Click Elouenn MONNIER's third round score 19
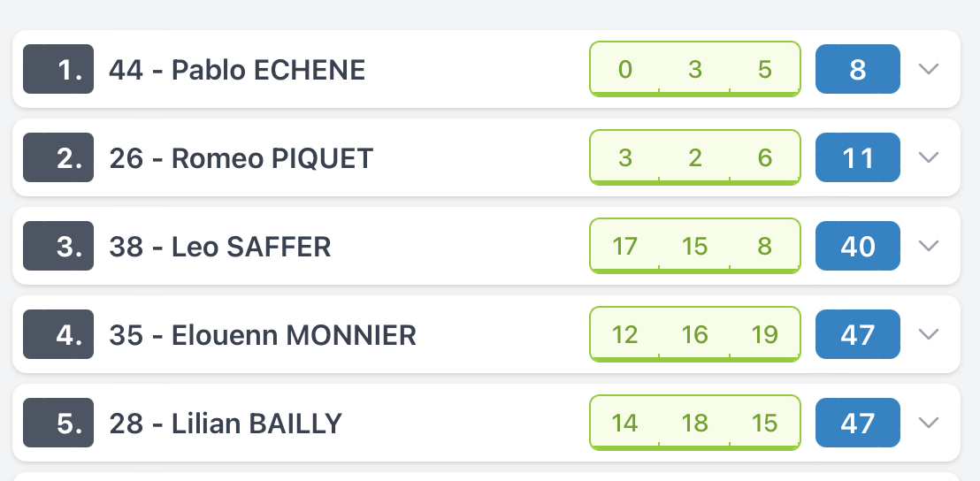The width and height of the screenshot is (980, 481). pos(764,335)
